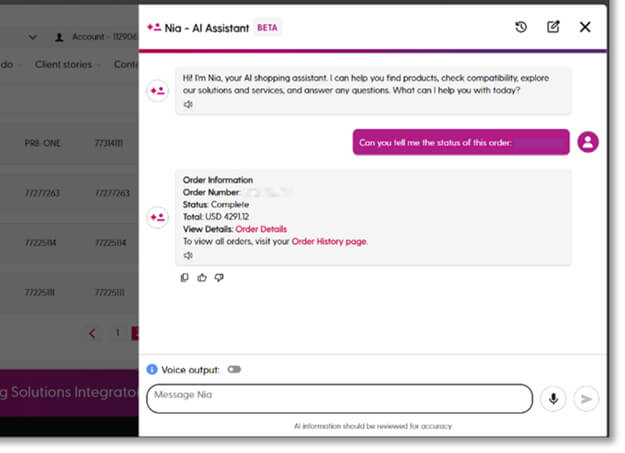Click order 77225111 in first column
This screenshot has height=453, width=625.
(x=39, y=293)
